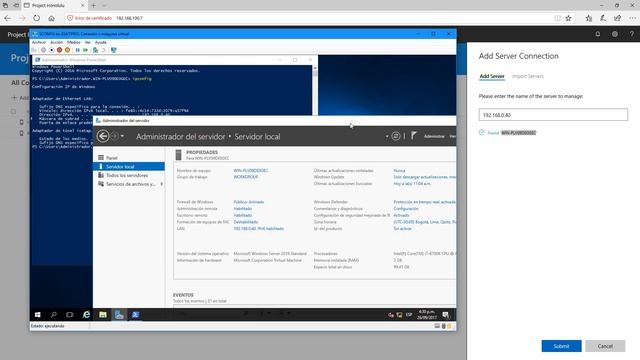Open a new browser tab
Screen dimensions: 640x360
[x=93, y=5]
